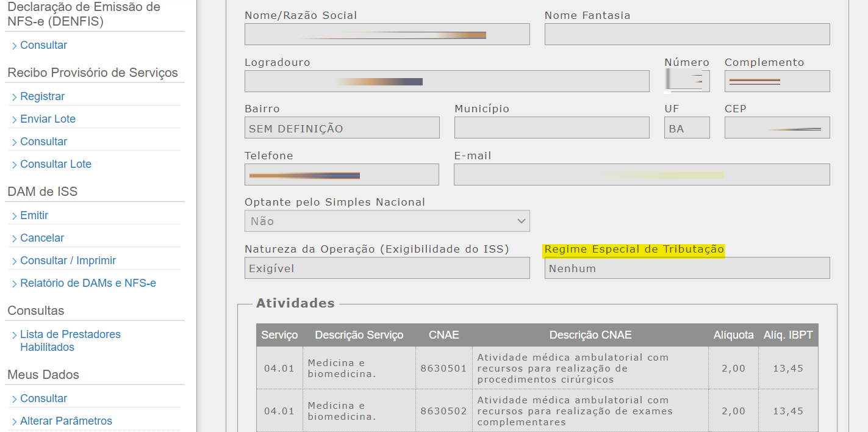
Task: Click the Bairro field with SEM DEFINIÇÃO
Action: pos(342,128)
